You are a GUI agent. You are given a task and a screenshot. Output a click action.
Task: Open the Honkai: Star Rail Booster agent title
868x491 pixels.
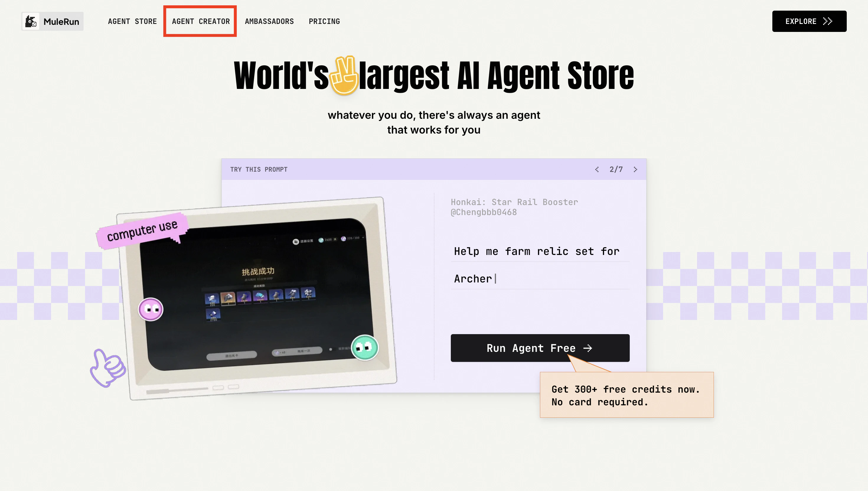[x=514, y=202]
